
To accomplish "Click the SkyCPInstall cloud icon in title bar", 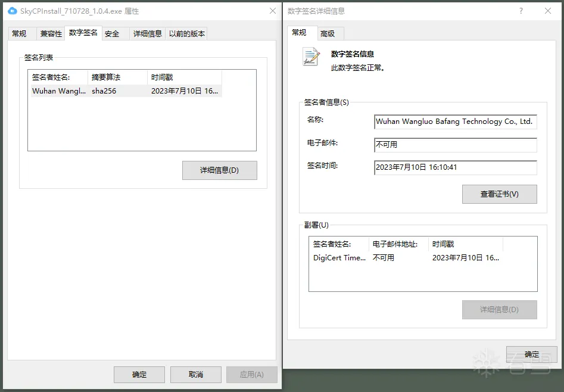I will click(13, 11).
